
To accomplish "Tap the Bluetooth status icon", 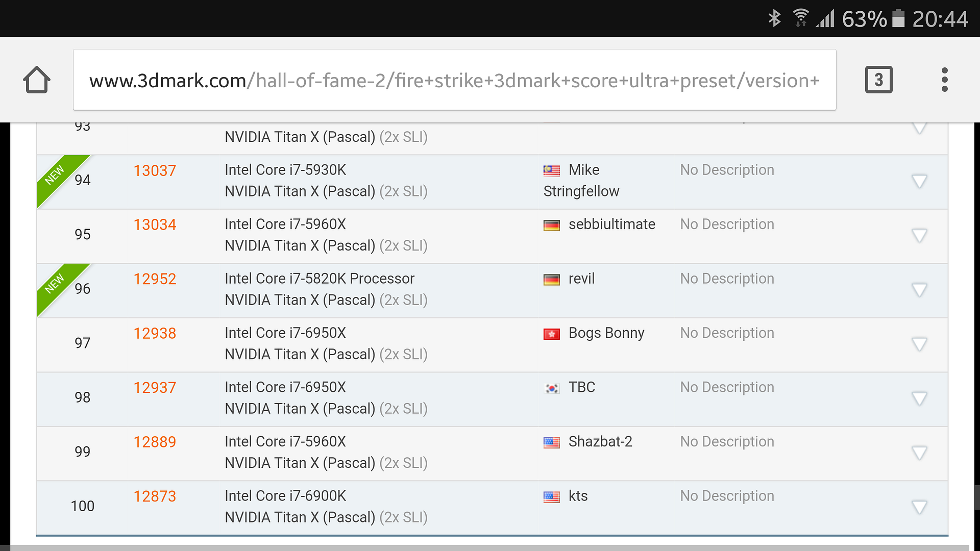I will 774,19.
